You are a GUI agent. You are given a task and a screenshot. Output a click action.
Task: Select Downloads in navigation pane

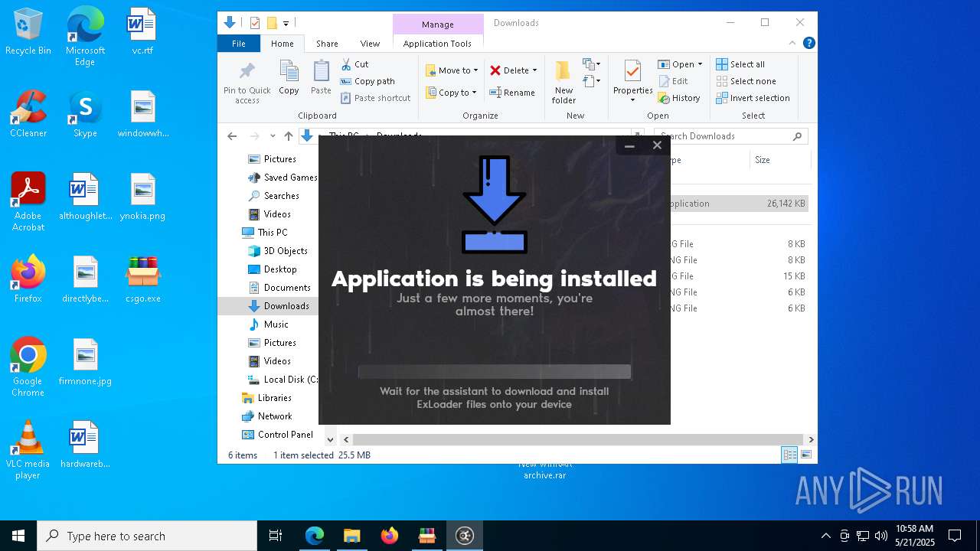(x=277, y=306)
